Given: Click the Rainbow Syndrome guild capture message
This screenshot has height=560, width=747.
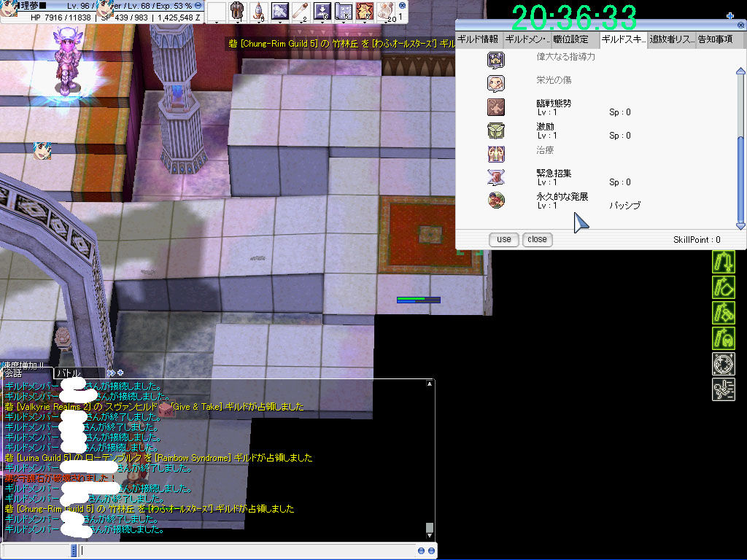Looking at the screenshot, I should pyautogui.click(x=158, y=458).
